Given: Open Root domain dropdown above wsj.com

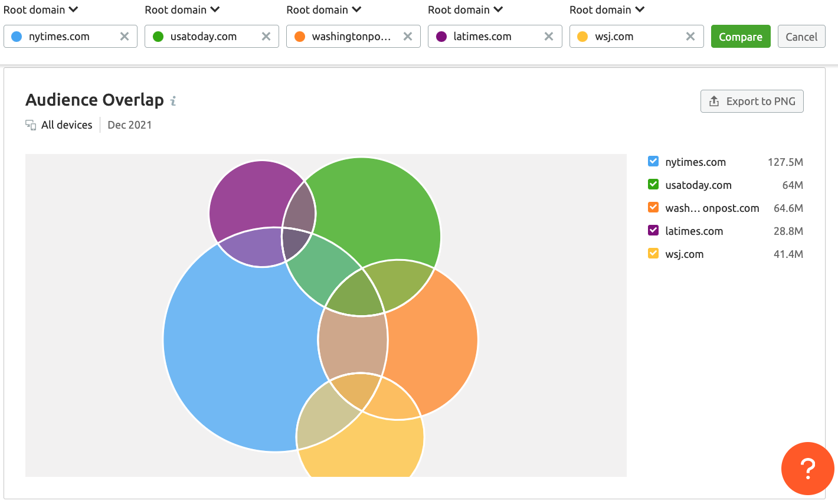Looking at the screenshot, I should [x=607, y=9].
